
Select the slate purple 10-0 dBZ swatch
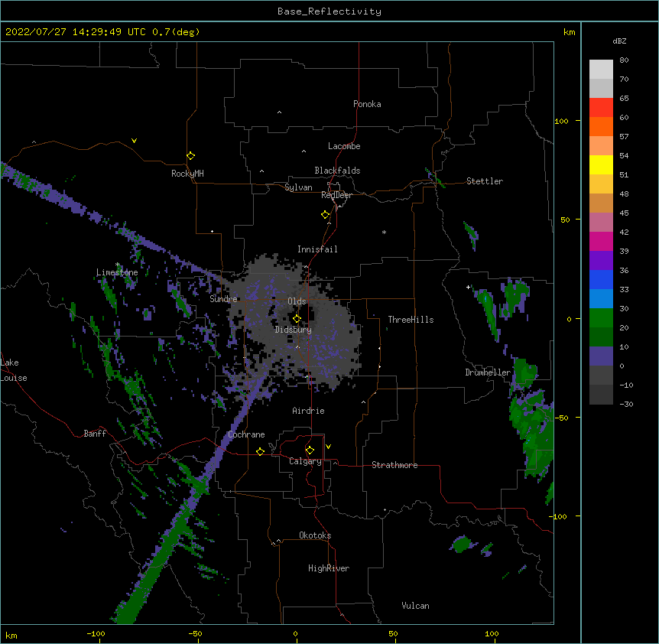601,356
